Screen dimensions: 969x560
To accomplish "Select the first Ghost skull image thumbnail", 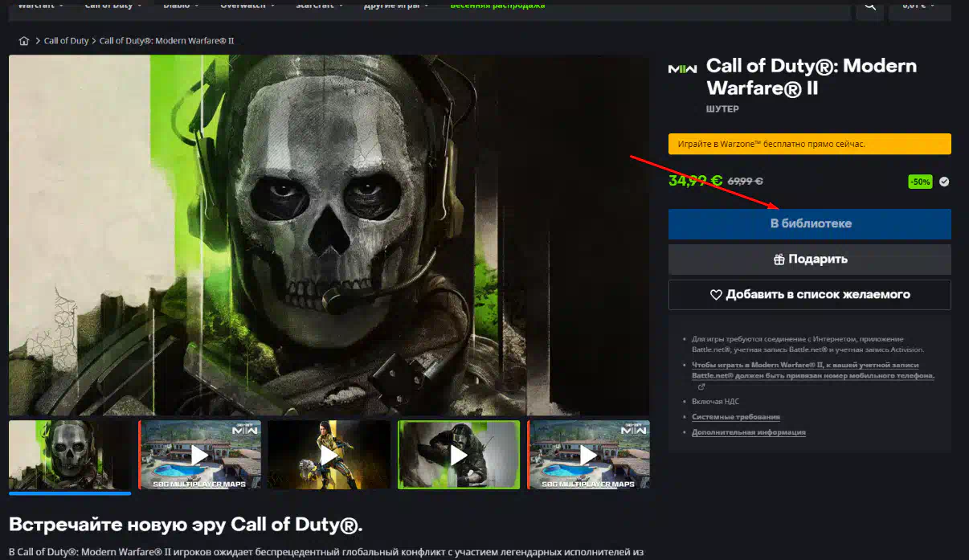I will (x=70, y=455).
